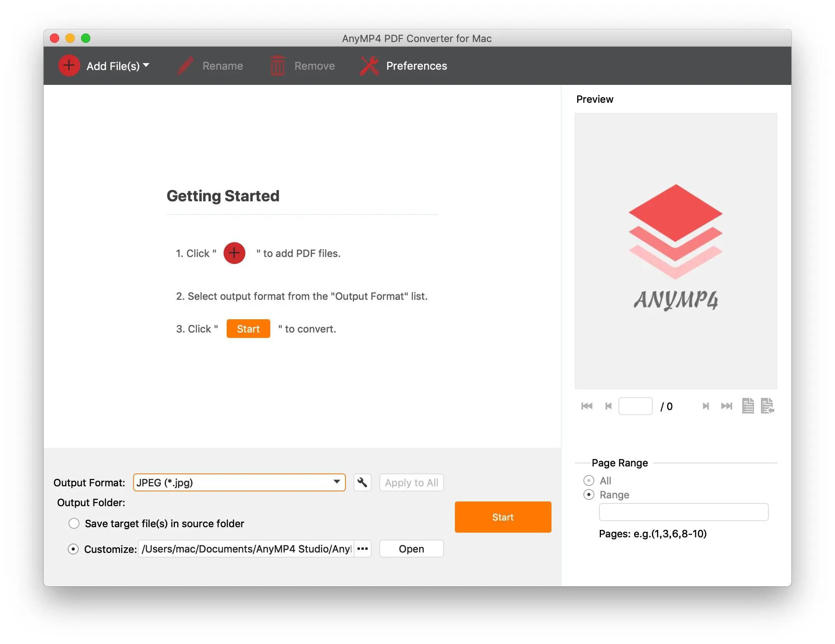This screenshot has height=644, width=835.
Task: Click the Add File(s) text label
Action: [x=113, y=66]
